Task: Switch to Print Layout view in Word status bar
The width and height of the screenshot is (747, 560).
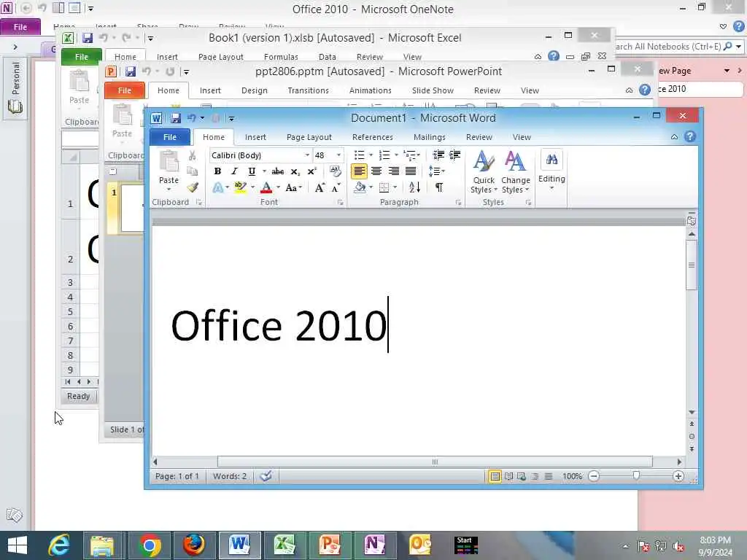Action: 495,475
